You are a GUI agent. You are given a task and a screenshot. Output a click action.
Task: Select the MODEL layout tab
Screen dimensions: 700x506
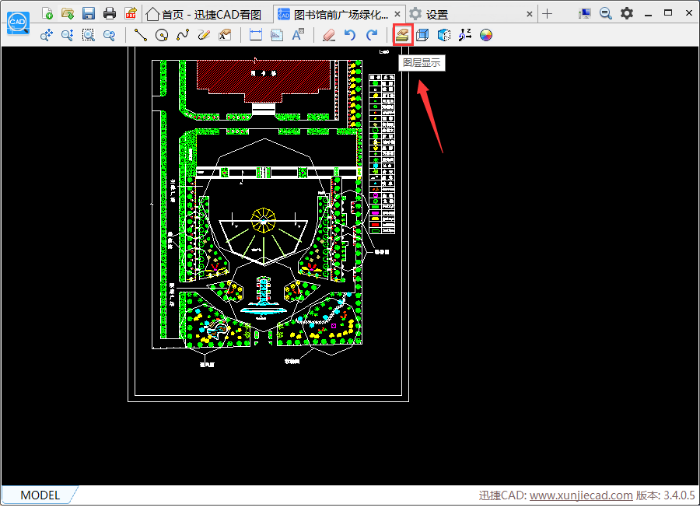pos(40,495)
